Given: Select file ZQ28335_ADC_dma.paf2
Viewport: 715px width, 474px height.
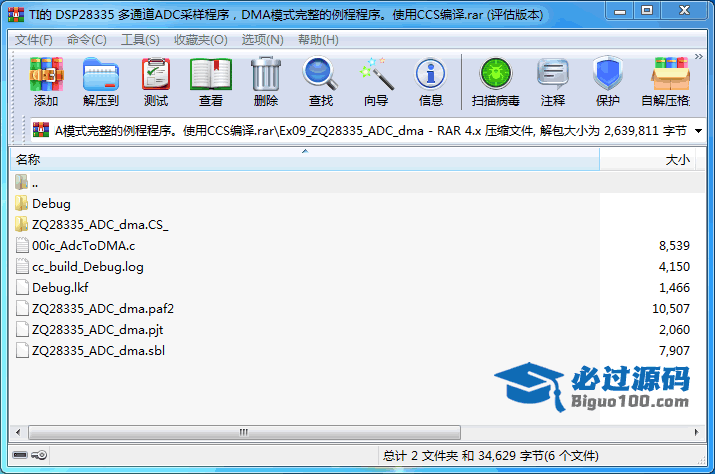Looking at the screenshot, I should [358, 309].
